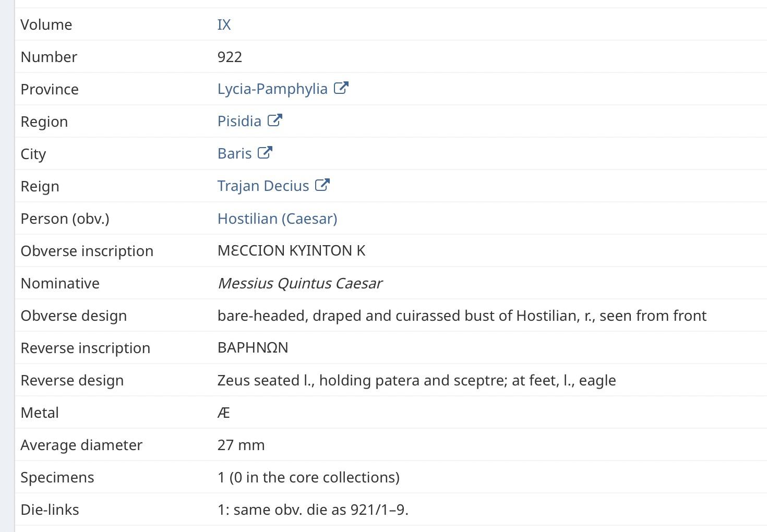Open the Trajan Decius reign link
This screenshot has height=532, width=767.
[x=263, y=186]
